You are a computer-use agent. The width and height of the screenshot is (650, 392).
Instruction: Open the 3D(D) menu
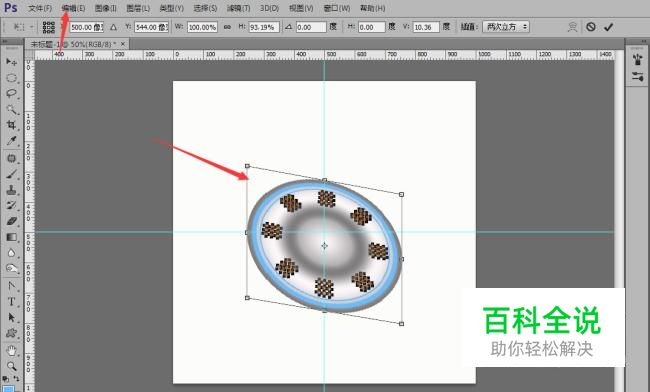(x=269, y=8)
